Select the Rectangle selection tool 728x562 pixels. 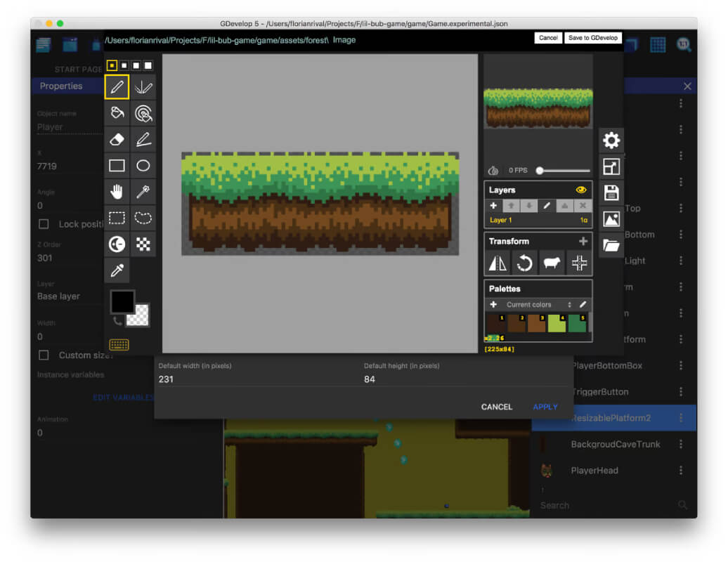(117, 218)
